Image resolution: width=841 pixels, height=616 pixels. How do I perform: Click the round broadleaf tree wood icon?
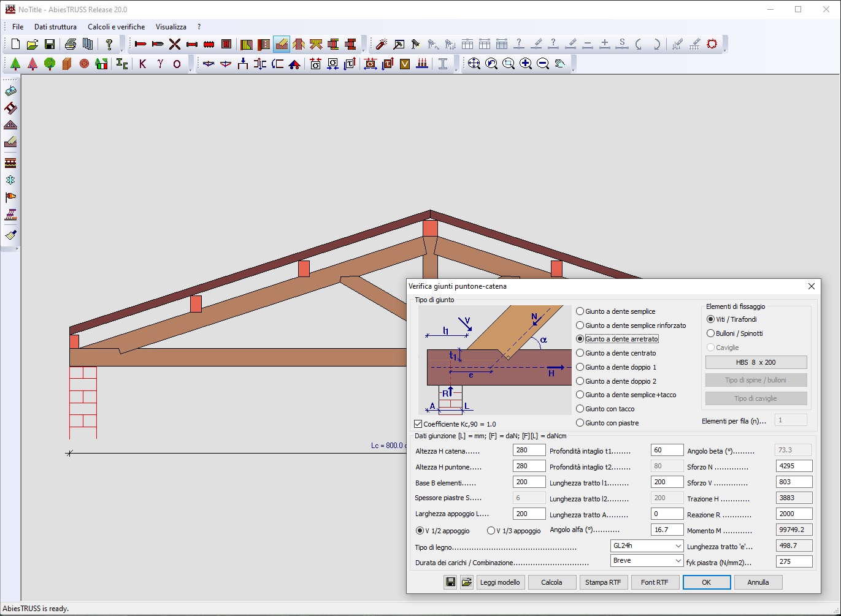[50, 64]
